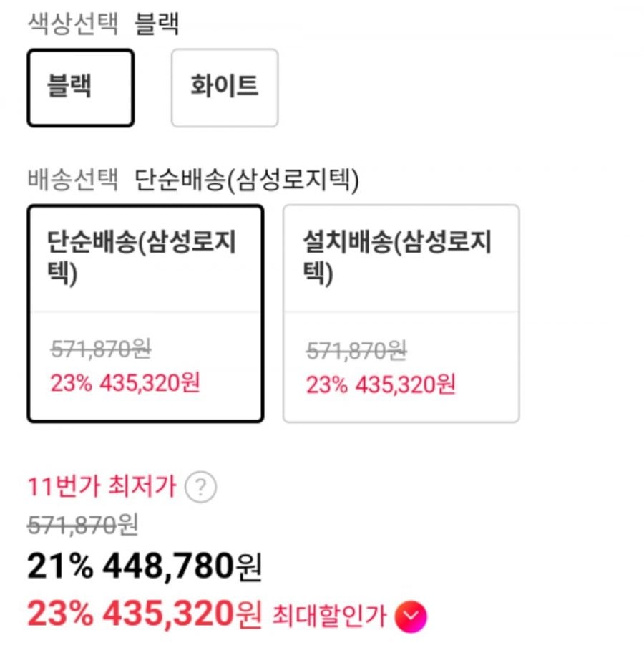This screenshot has height=658, width=644.
Task: Select the 화이트 color option button
Action: tap(224, 88)
